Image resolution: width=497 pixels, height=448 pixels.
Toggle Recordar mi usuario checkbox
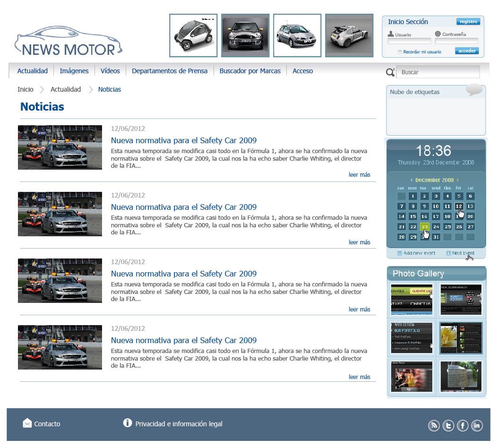pos(400,52)
